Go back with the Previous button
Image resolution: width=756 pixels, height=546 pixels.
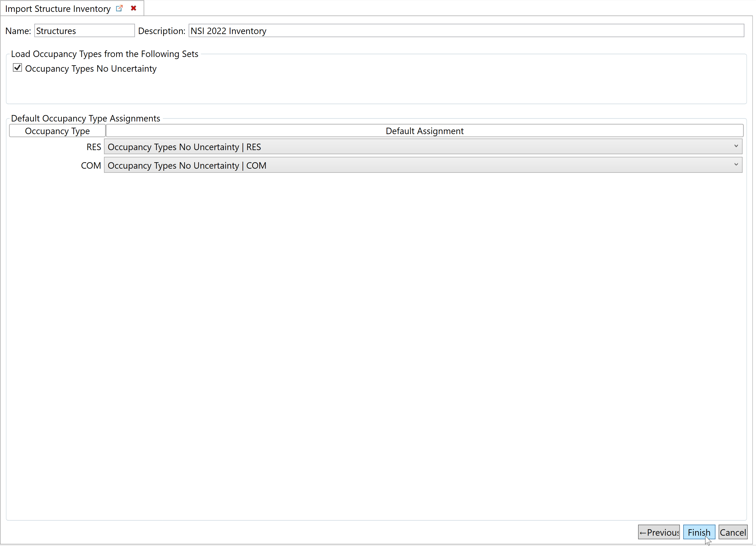[658, 532]
